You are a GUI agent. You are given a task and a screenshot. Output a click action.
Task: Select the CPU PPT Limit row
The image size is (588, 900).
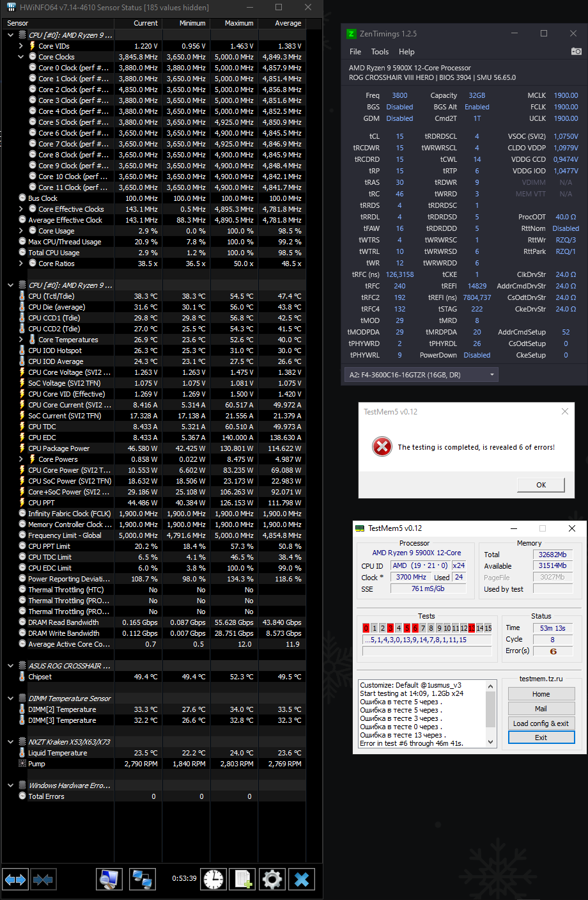[153, 546]
